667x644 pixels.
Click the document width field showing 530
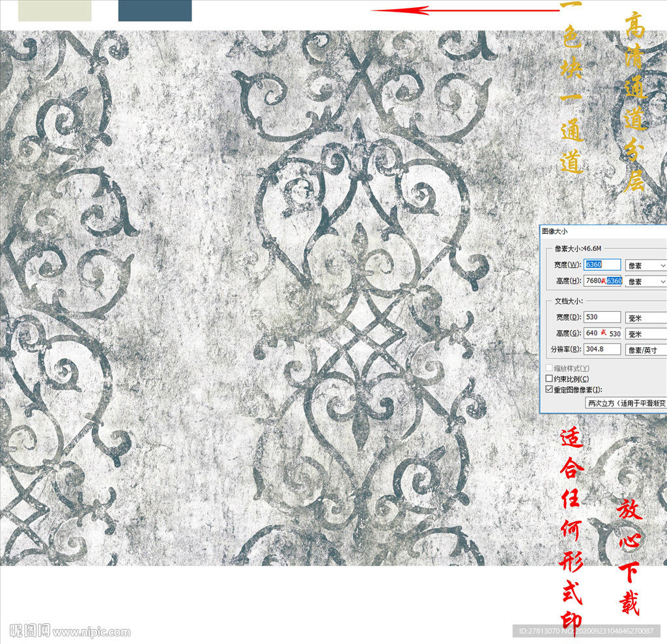(603, 317)
